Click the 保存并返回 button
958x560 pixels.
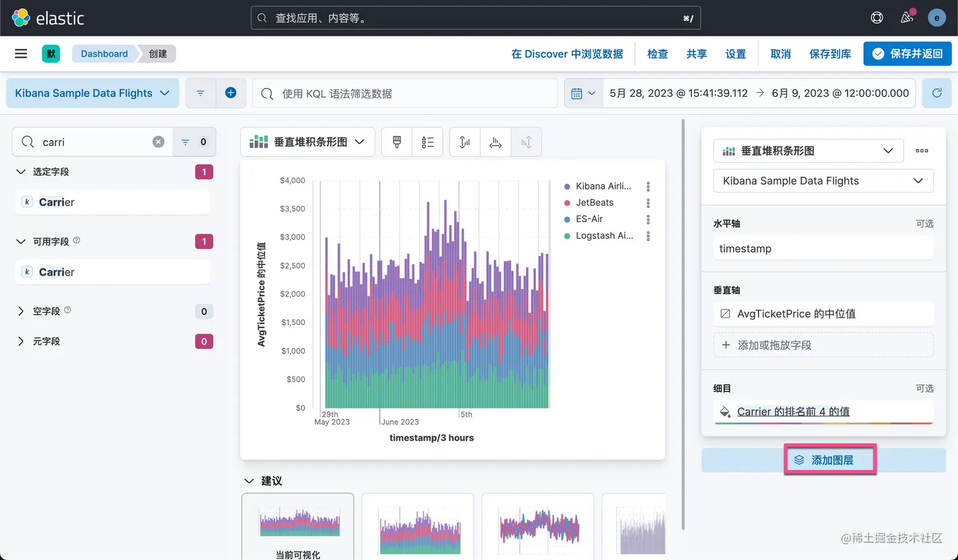tap(907, 54)
